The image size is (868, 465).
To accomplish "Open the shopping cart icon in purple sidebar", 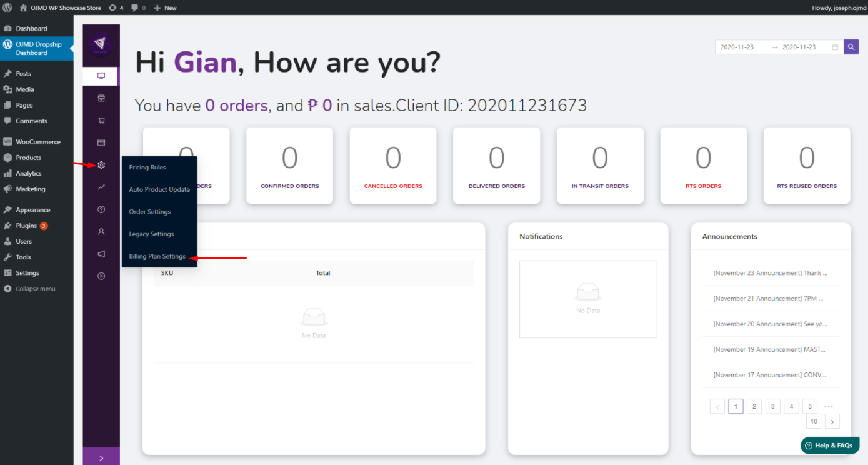I will [101, 121].
